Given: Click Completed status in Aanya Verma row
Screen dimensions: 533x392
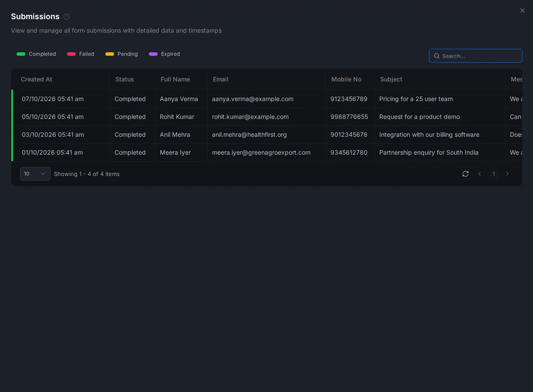Looking at the screenshot, I should pyautogui.click(x=130, y=99).
